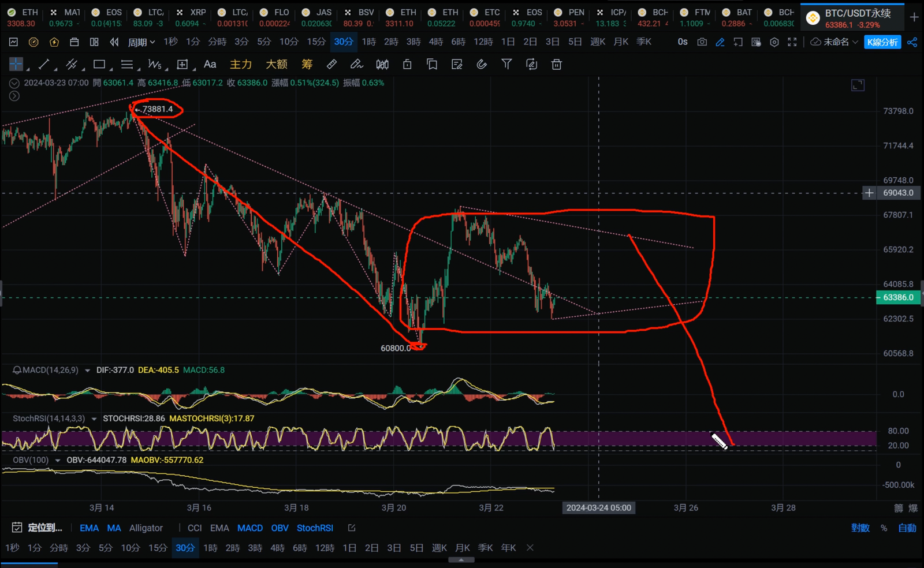Open the BTC/USDT永续 ticker tab
The image size is (924, 568).
[x=852, y=18]
